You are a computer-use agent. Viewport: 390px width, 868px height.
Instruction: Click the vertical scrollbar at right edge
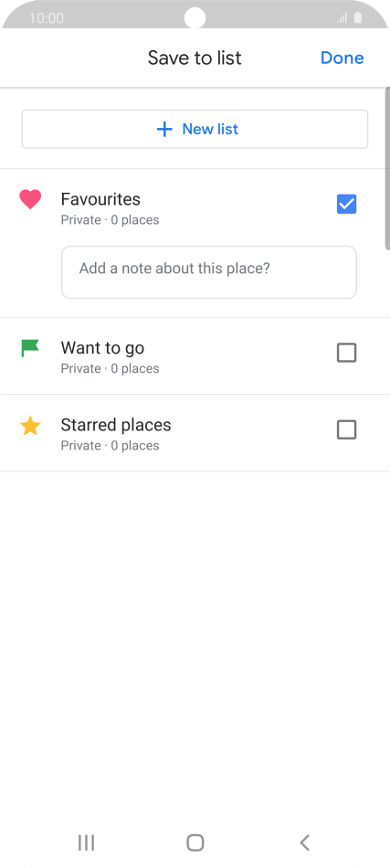pos(387,168)
